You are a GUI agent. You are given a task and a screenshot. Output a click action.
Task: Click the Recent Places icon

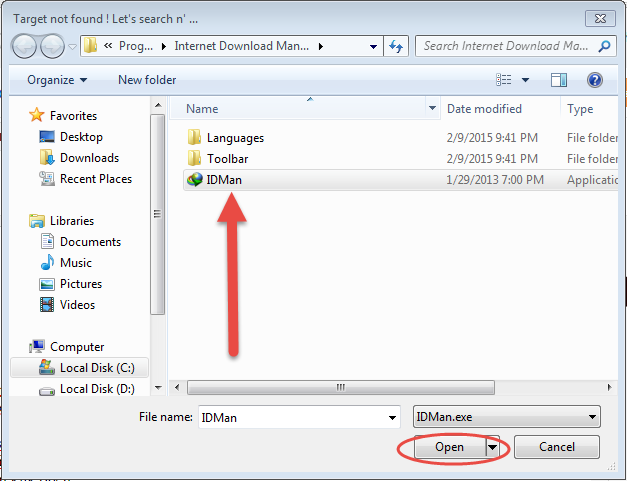point(47,179)
